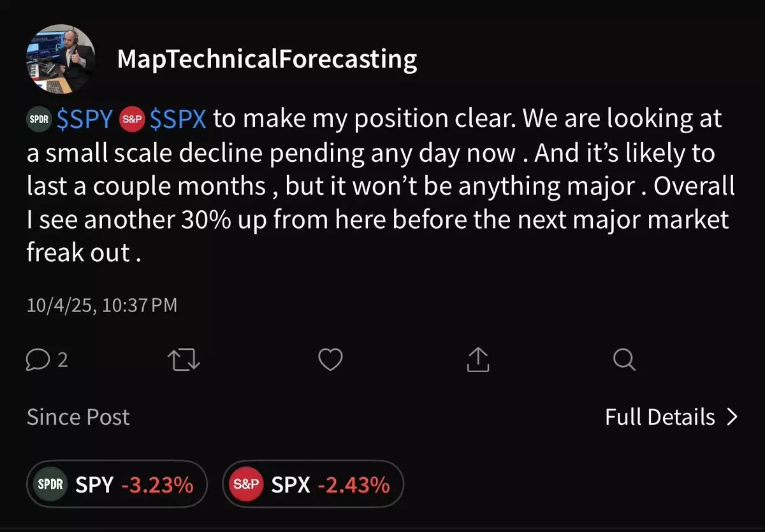765x532 pixels.
Task: Click the reply count number 2
Action: point(62,361)
